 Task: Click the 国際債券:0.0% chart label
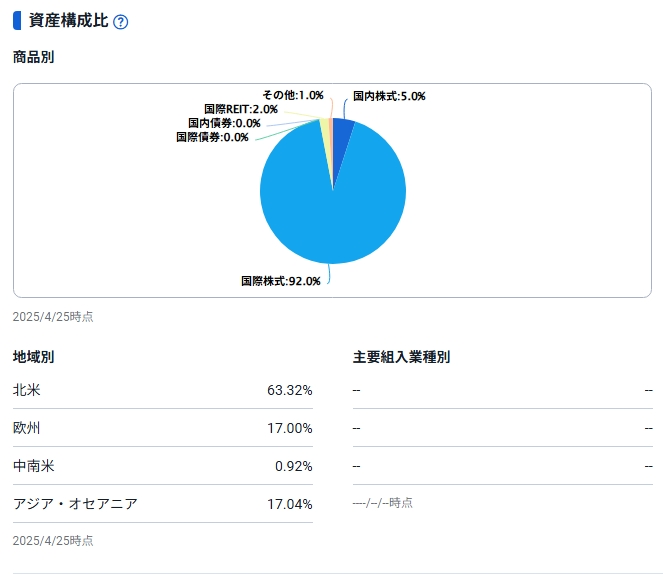[x=212, y=137]
